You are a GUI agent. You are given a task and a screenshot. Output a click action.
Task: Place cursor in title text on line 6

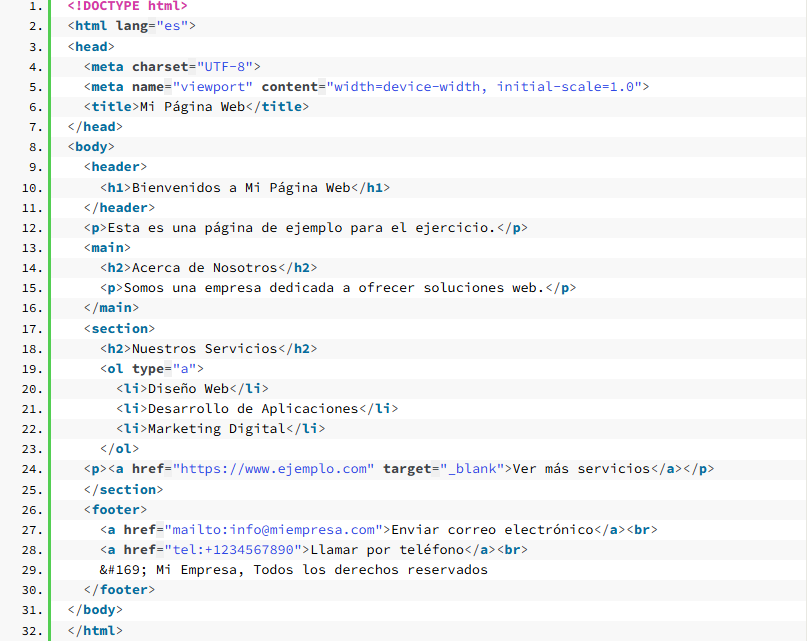tap(192, 107)
